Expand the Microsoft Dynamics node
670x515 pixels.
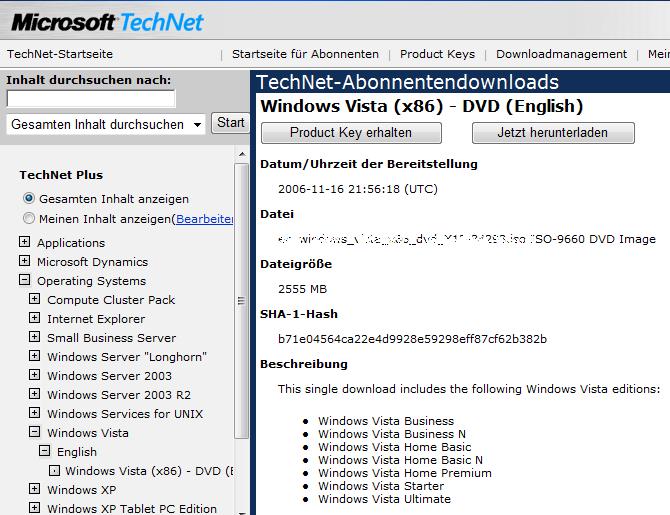[24, 261]
